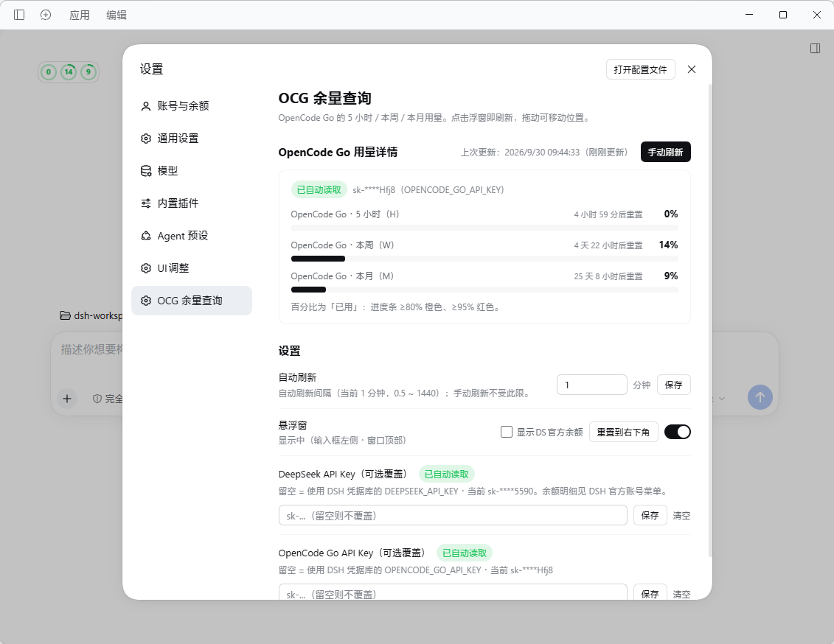Viewport: 834px width, 644px height.
Task: Open the dropdown chevron near the send button
Action: tap(722, 399)
